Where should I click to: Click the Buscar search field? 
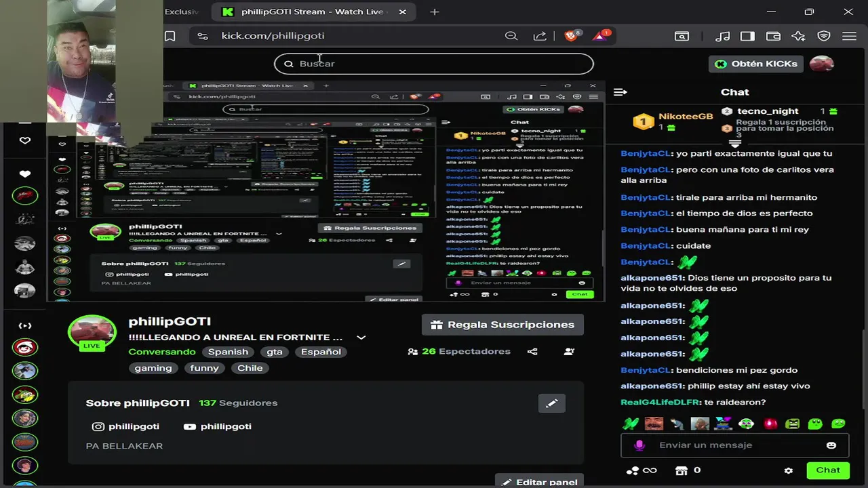(x=434, y=64)
